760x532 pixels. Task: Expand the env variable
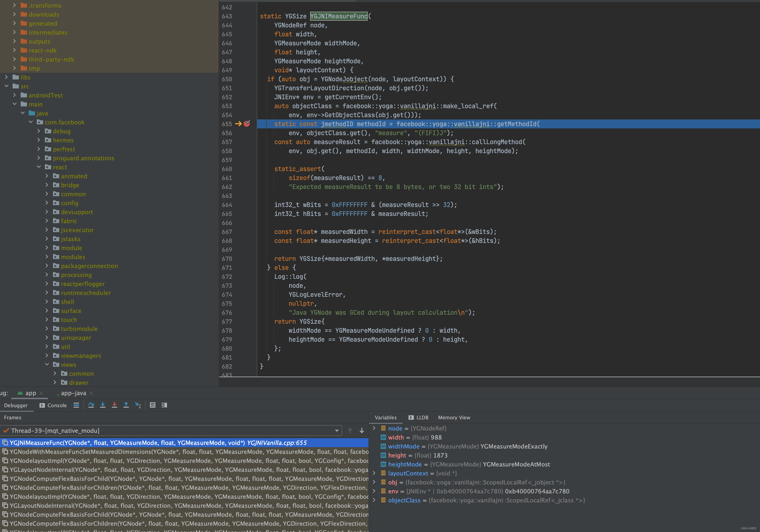374,491
